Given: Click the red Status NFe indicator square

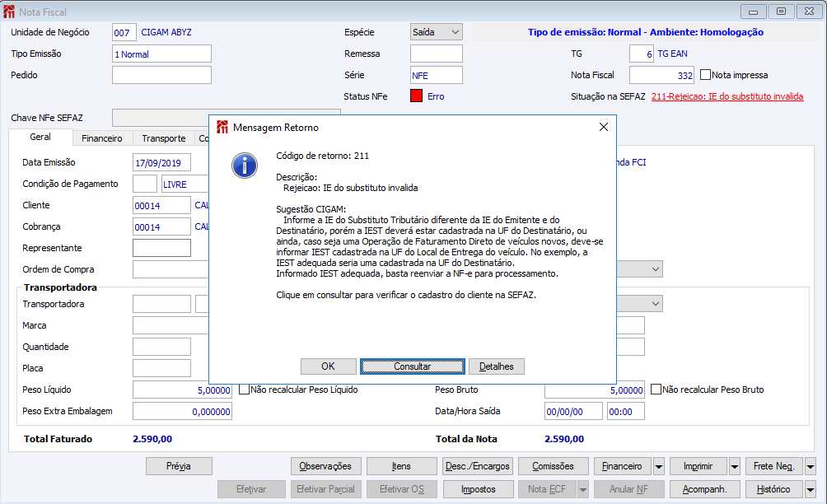Looking at the screenshot, I should pos(416,96).
